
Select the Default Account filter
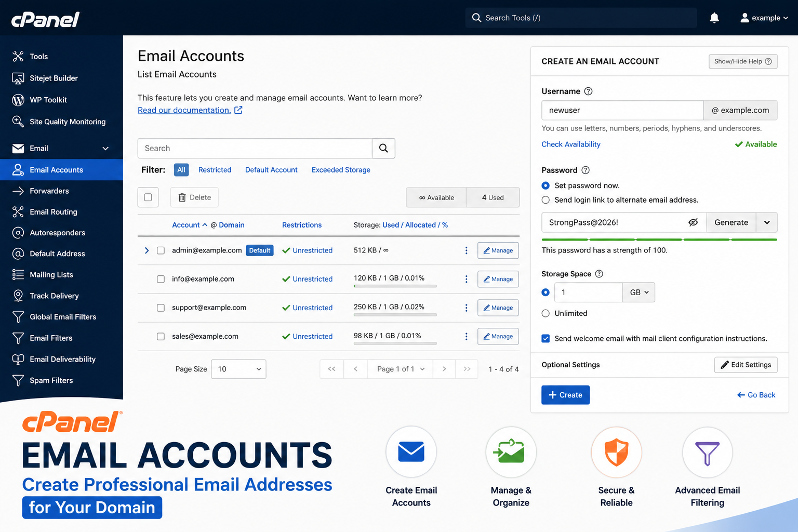(x=271, y=170)
